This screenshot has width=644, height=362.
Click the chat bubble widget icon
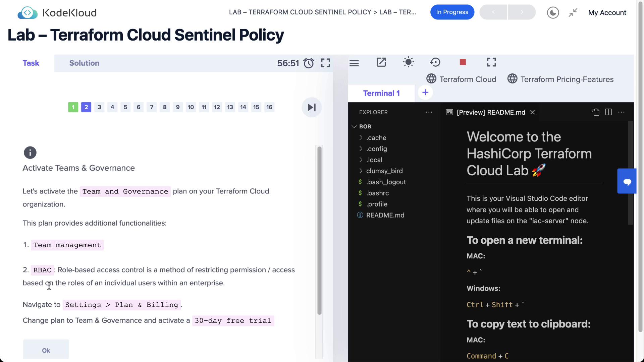pyautogui.click(x=627, y=182)
